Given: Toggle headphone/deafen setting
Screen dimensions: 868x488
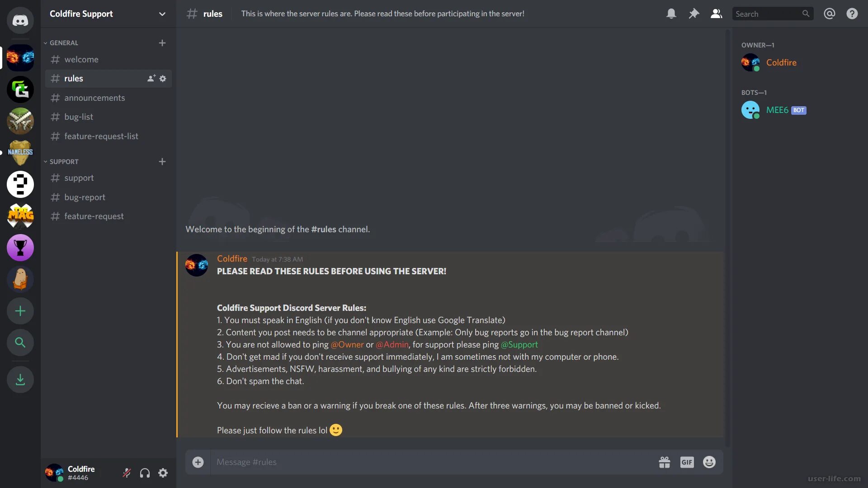Looking at the screenshot, I should [x=144, y=473].
